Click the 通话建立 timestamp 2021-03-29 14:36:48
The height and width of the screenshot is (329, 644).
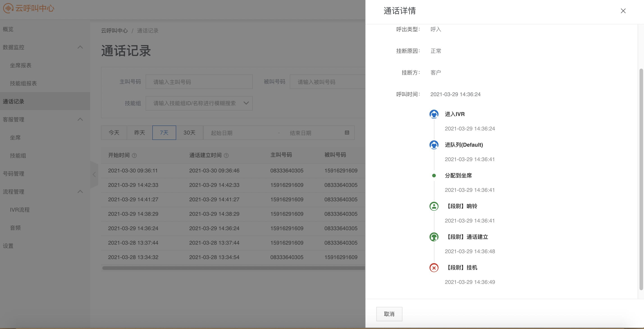[470, 251]
